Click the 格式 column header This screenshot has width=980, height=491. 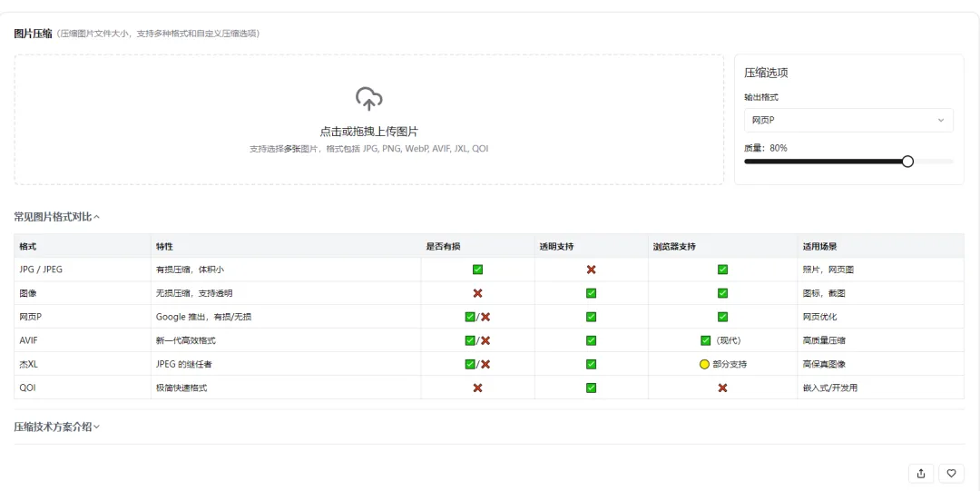(x=28, y=247)
